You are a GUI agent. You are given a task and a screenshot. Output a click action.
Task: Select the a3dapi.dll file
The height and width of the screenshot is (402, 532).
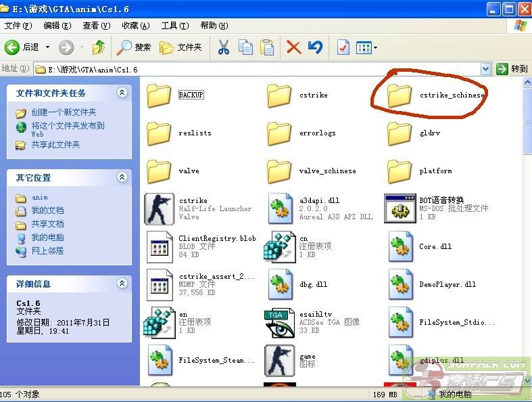280,208
